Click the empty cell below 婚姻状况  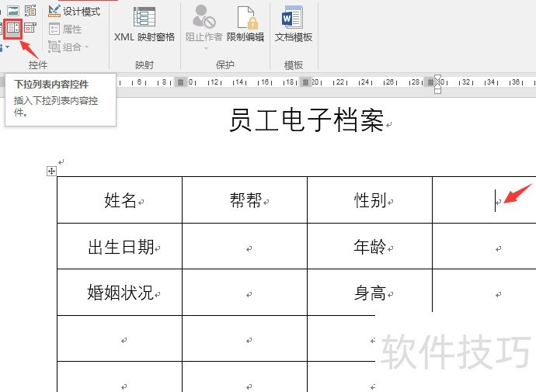[x=120, y=338]
